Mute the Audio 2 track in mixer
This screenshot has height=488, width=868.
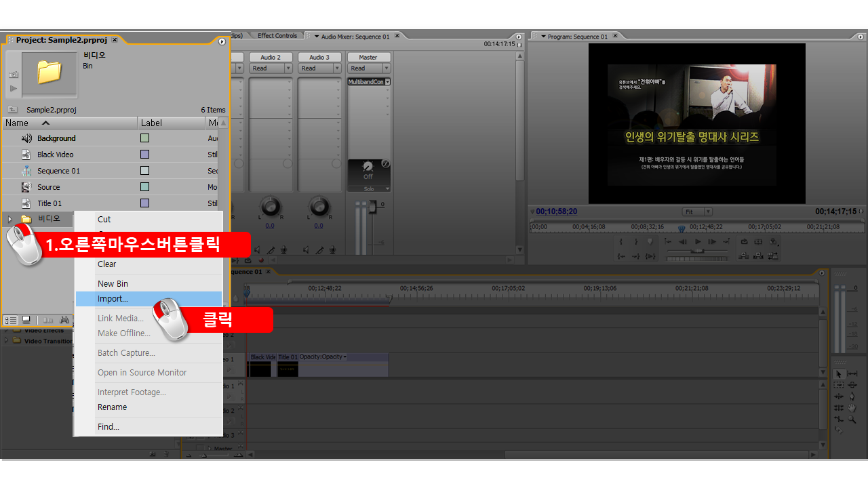[x=257, y=250]
